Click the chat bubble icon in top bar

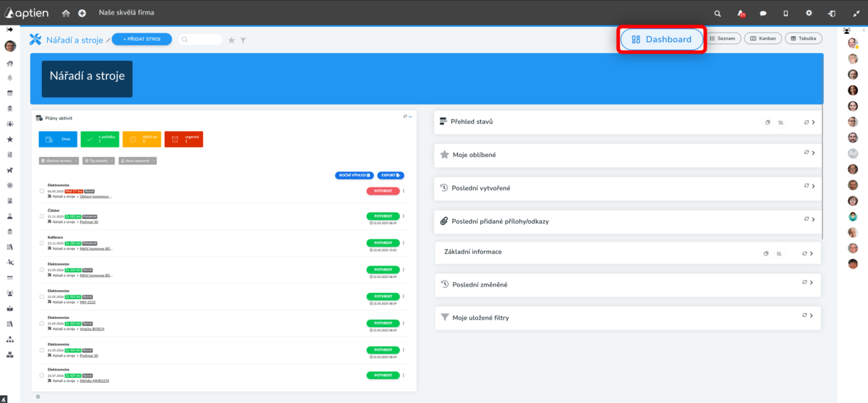point(763,13)
